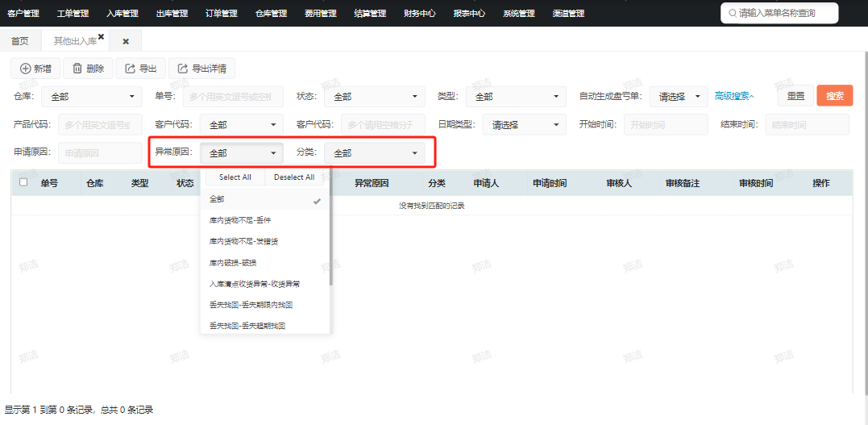This screenshot has width=868, height=425.
Task: Click the 审核备注 column header
Action: coord(683,183)
